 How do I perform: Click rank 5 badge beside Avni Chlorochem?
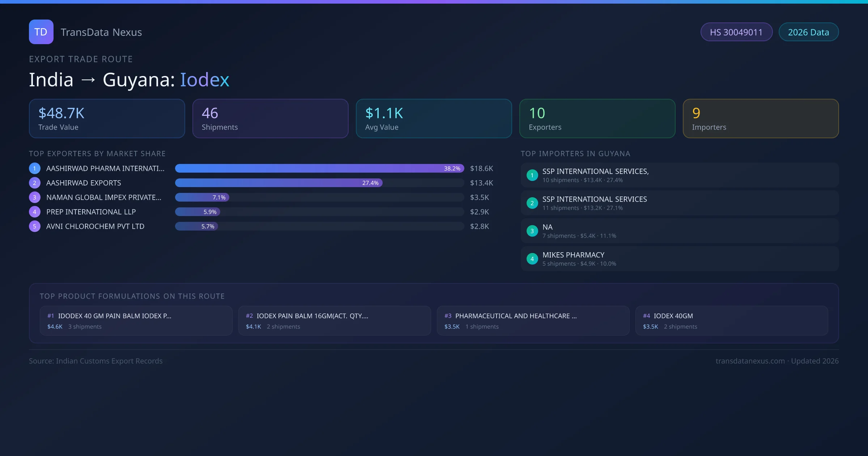point(35,226)
